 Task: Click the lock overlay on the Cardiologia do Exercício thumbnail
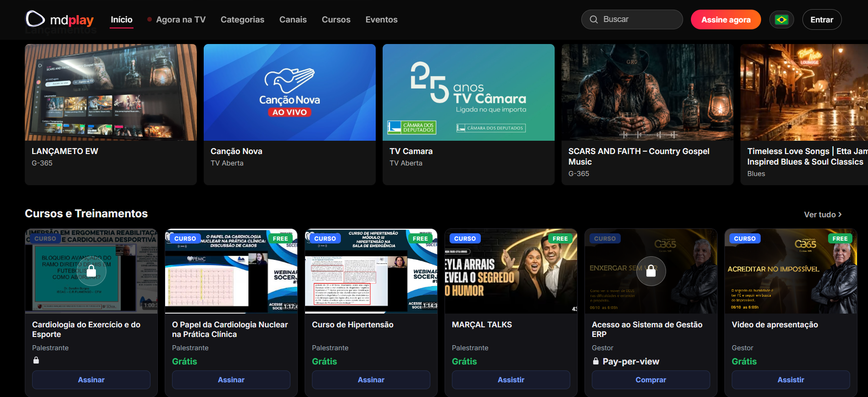pos(91,271)
